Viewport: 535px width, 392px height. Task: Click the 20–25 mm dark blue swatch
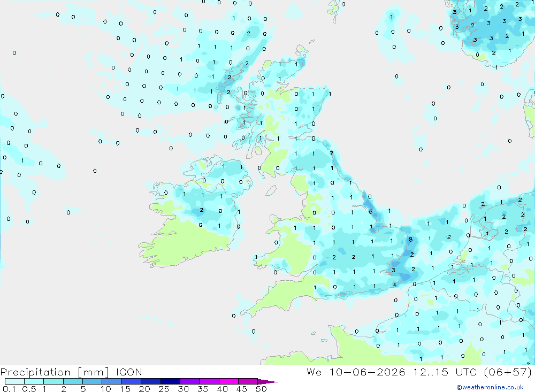(151, 381)
